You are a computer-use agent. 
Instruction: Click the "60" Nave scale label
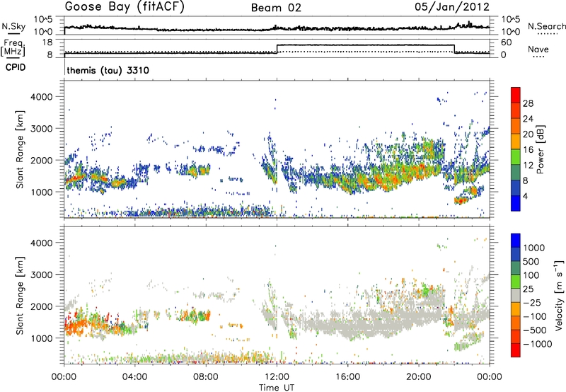tap(507, 42)
